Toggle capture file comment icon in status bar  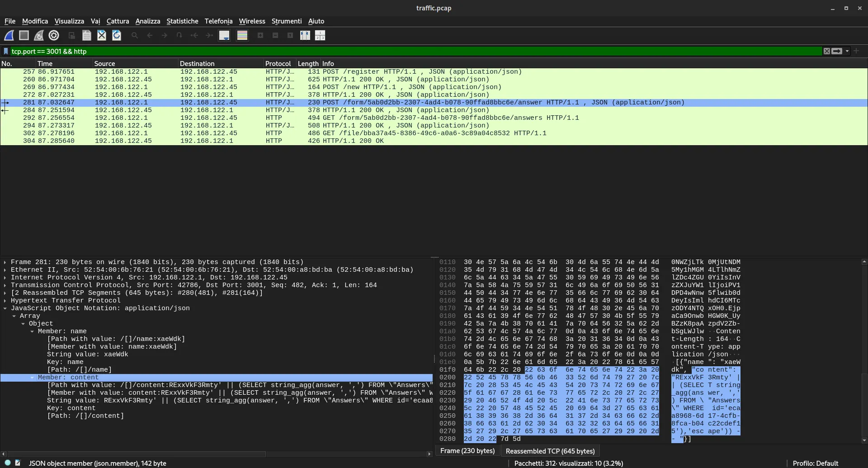point(18,463)
